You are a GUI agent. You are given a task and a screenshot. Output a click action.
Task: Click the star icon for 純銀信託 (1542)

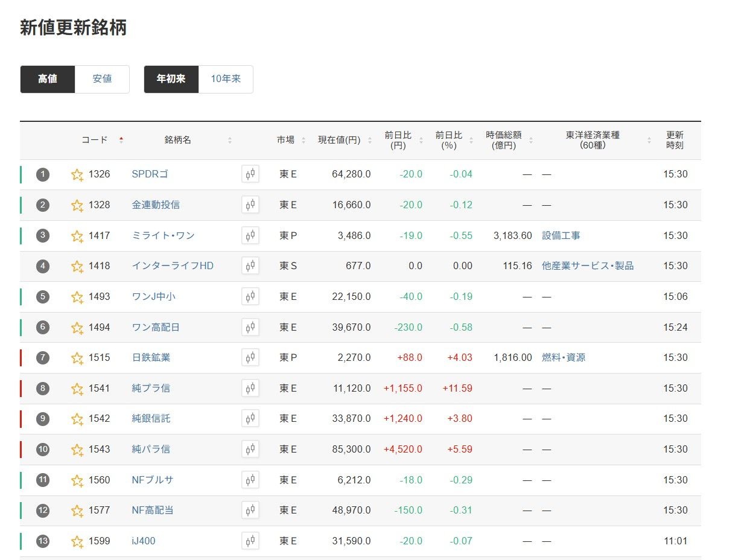[77, 419]
